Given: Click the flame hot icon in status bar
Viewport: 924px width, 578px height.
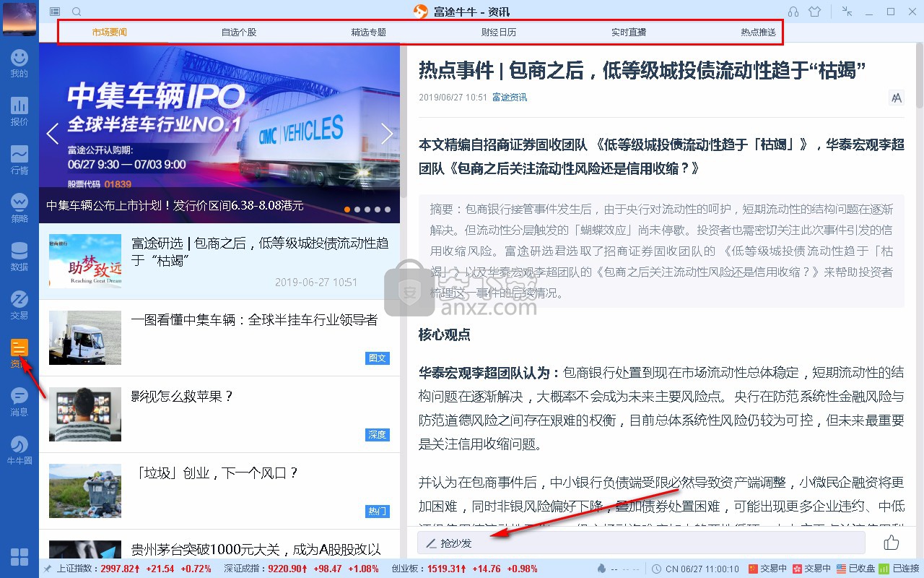Looking at the screenshot, I should pos(602,569).
